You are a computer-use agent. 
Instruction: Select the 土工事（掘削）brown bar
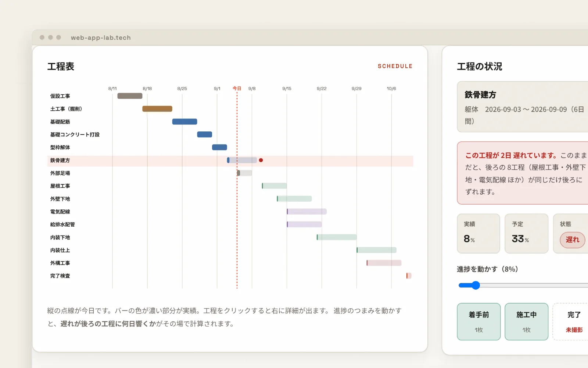(x=157, y=109)
